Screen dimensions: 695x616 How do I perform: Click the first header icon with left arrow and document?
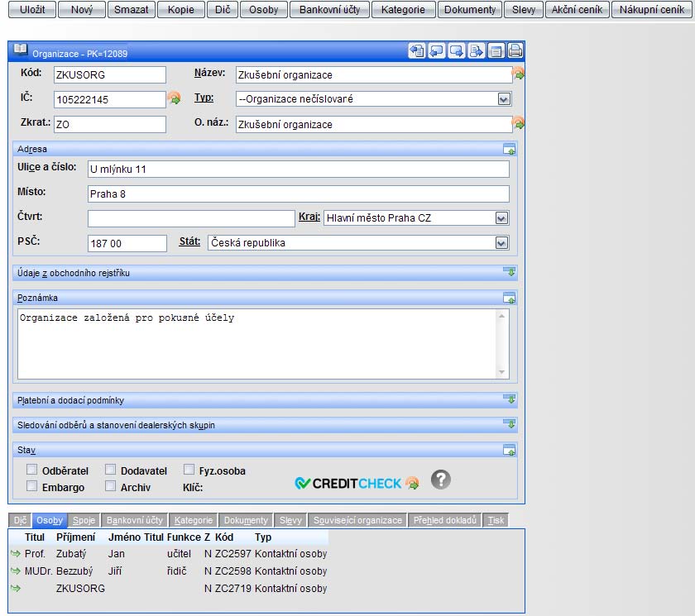pos(416,51)
